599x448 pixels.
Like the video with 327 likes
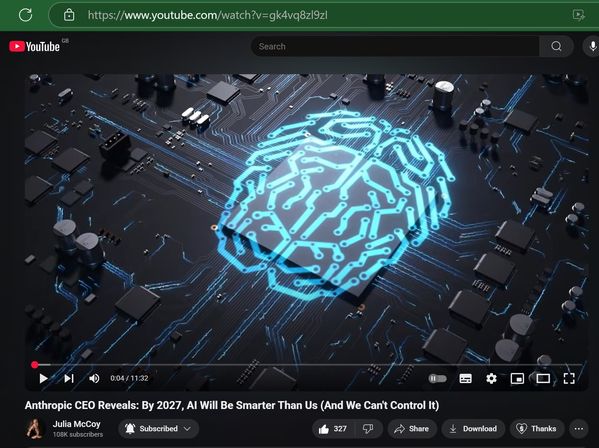[x=333, y=429]
